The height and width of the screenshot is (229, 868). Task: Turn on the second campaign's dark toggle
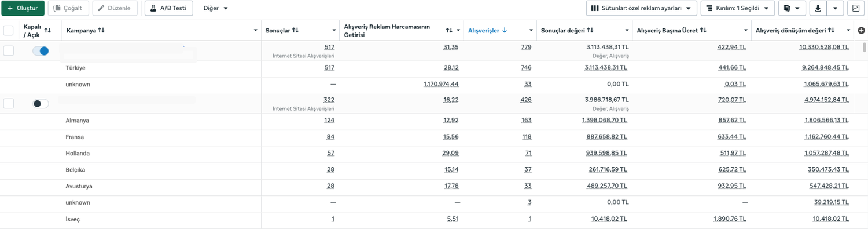(41, 104)
